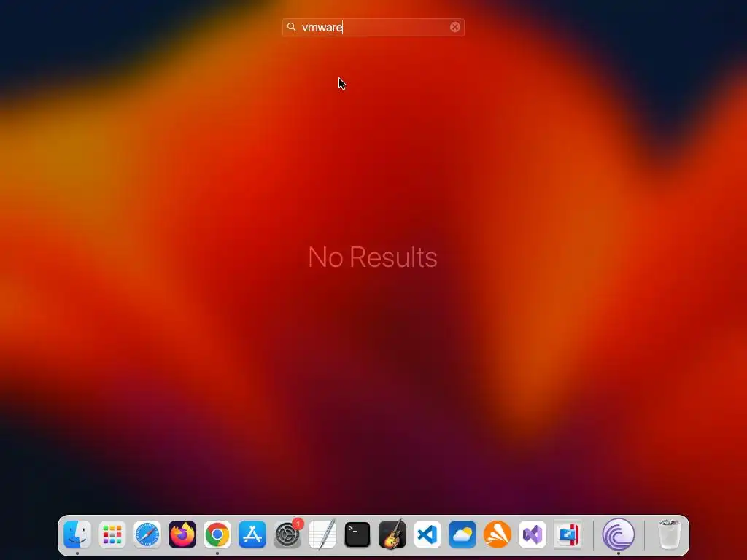
Task: Open System Preferences with notification badge
Action: tap(287, 534)
